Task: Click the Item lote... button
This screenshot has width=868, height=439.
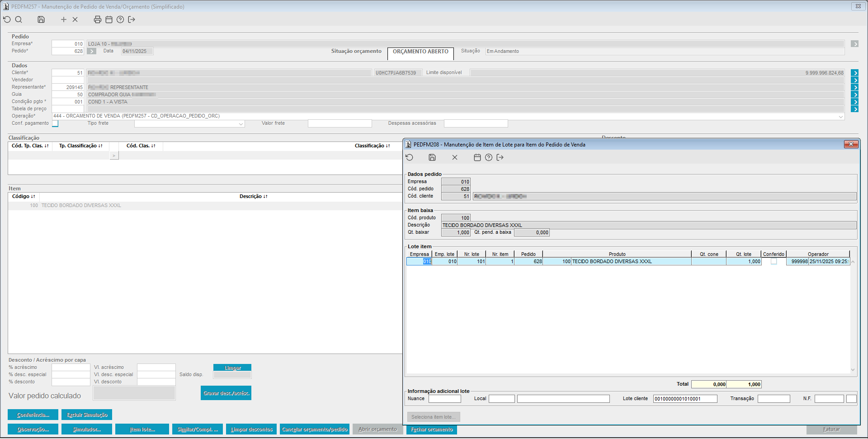Action: tap(142, 429)
